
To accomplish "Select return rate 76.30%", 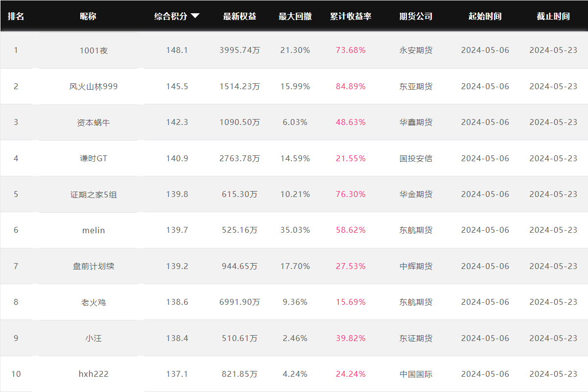I will click(x=351, y=194).
